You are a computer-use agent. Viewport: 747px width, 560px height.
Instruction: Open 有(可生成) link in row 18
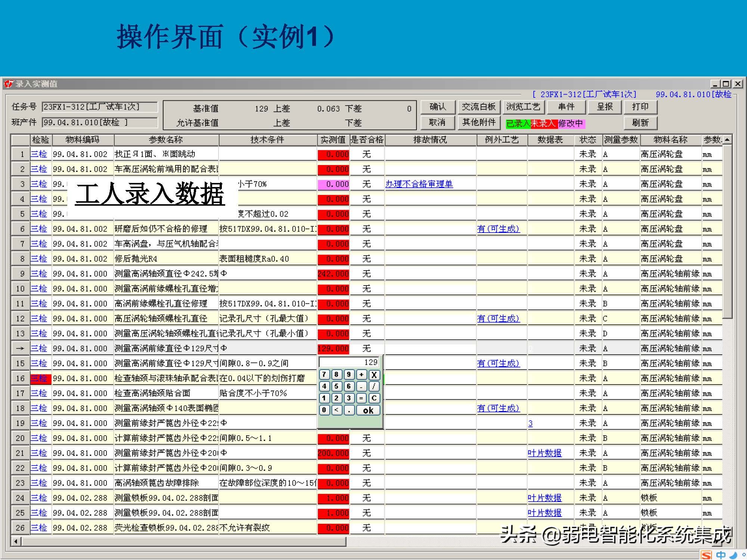click(498, 408)
